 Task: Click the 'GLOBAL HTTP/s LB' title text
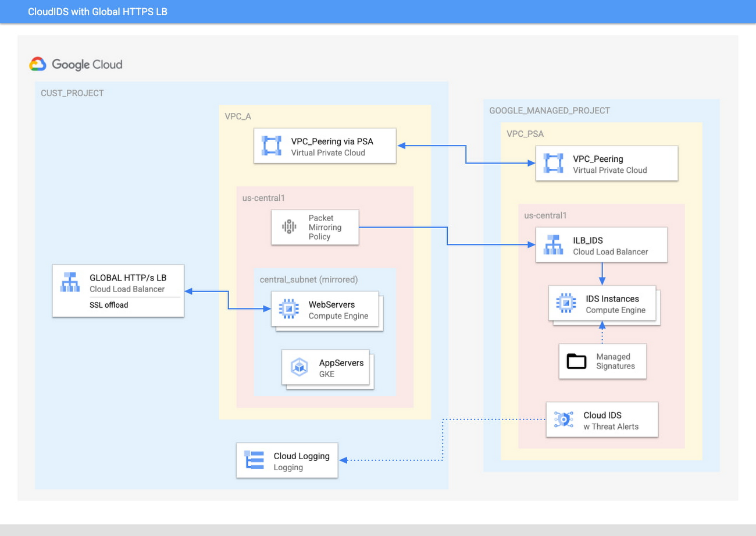[x=129, y=277]
